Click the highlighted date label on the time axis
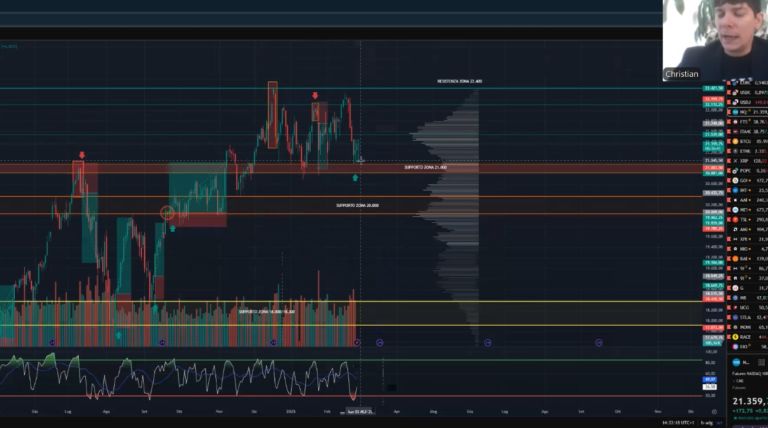The image size is (768, 428). pyautogui.click(x=360, y=412)
